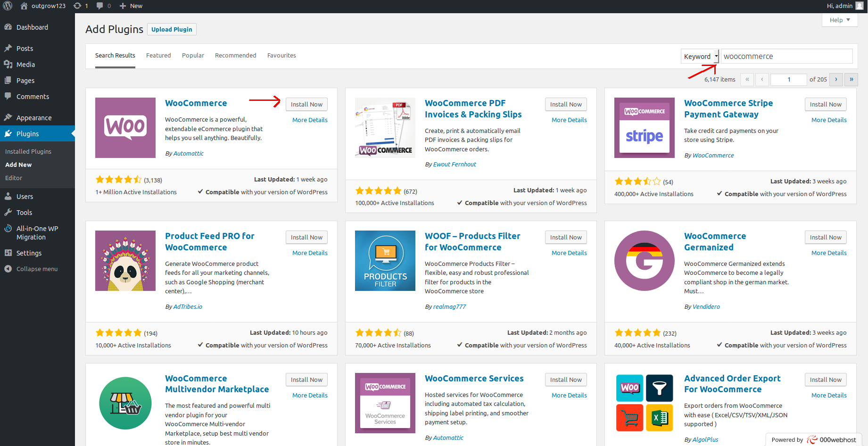This screenshot has width=868, height=446.
Task: Install the WooCommerce plugin by Automattic
Action: click(306, 104)
